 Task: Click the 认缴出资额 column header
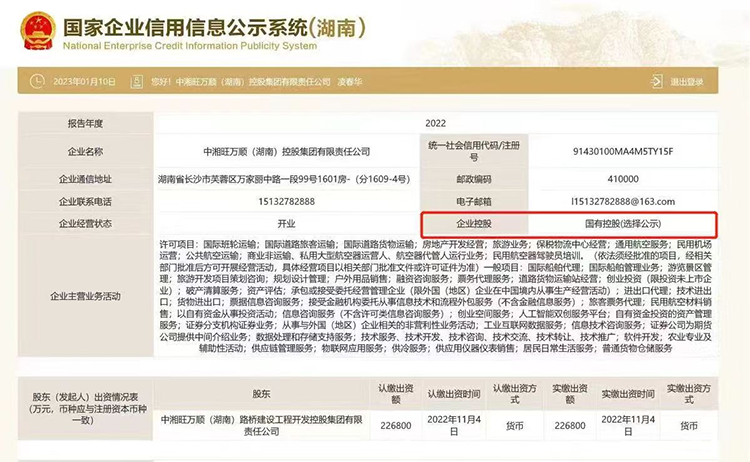pos(396,394)
